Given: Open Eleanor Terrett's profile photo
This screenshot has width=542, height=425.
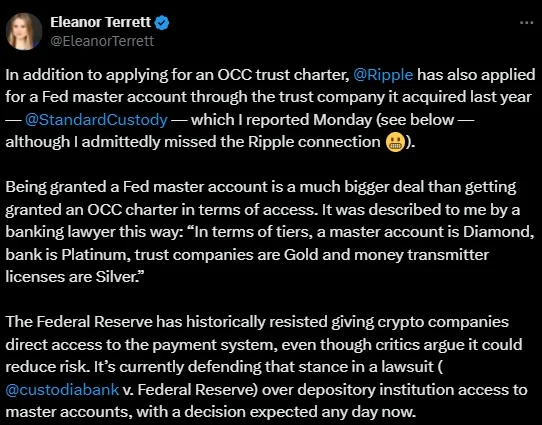Looking at the screenshot, I should (24, 31).
